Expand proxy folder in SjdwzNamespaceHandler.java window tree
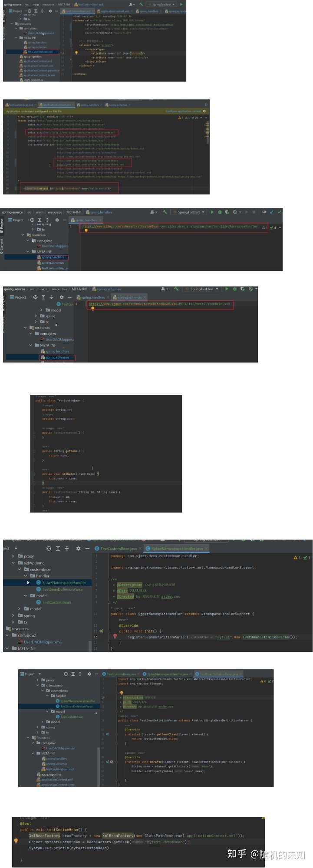This screenshot has height=868, width=313. (x=13, y=556)
